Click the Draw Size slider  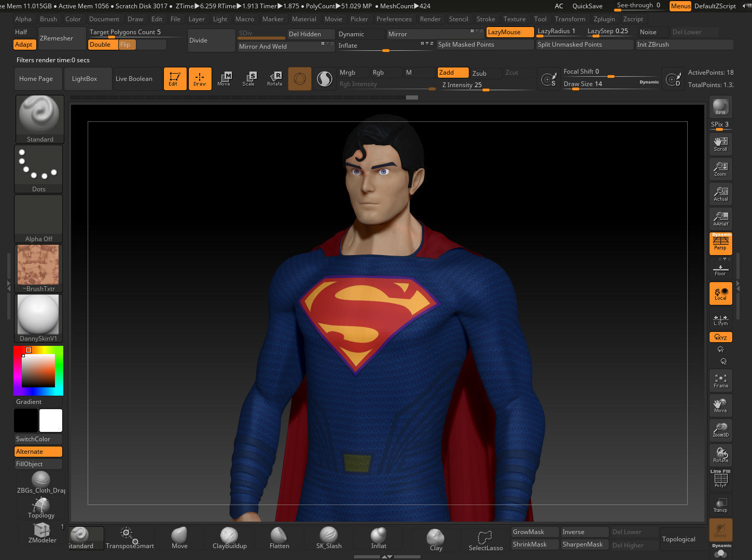pyautogui.click(x=611, y=85)
